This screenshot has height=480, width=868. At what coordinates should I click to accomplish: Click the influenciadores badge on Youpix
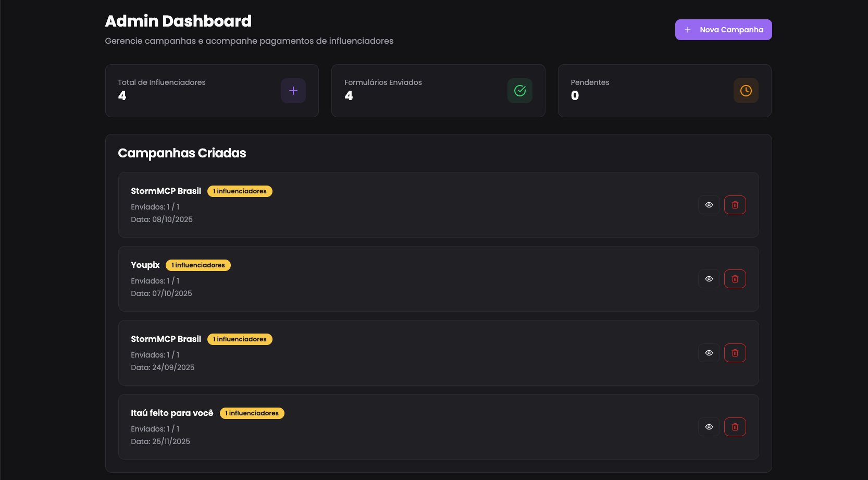pos(198,265)
